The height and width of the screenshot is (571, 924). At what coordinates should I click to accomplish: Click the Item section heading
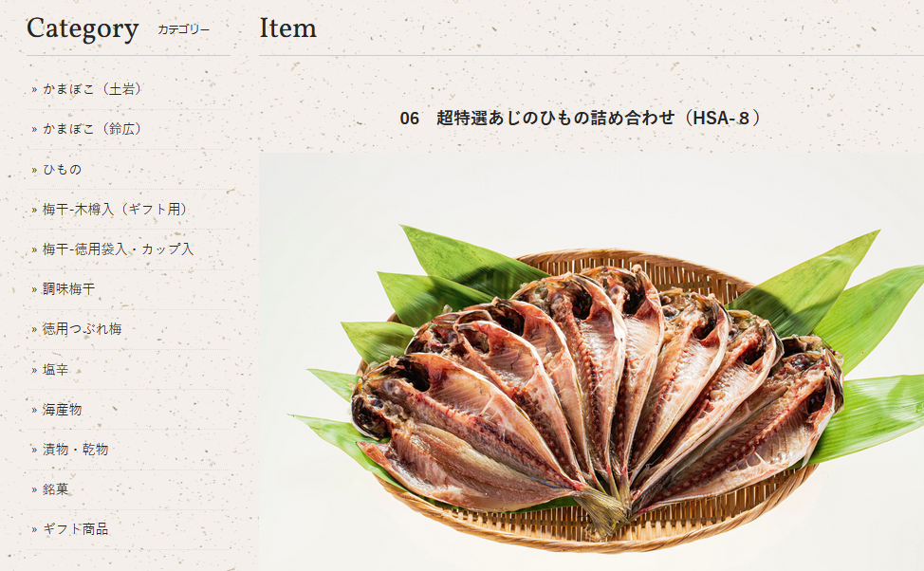click(288, 28)
